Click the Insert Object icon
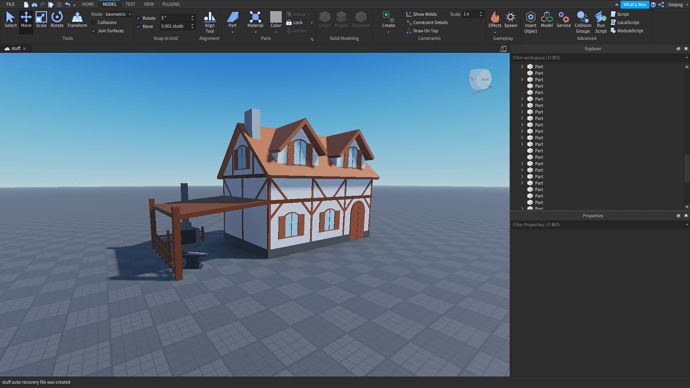 click(531, 22)
